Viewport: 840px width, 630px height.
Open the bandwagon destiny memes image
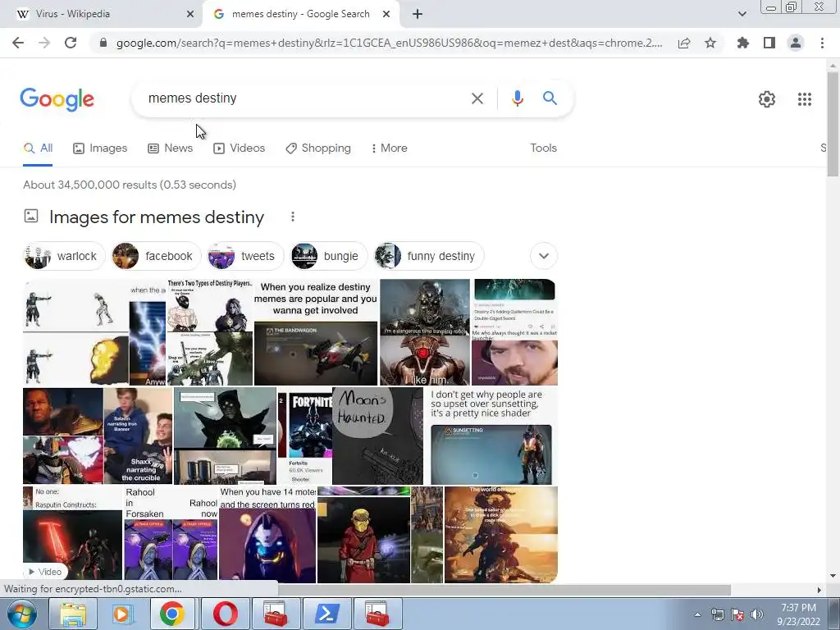coord(316,332)
